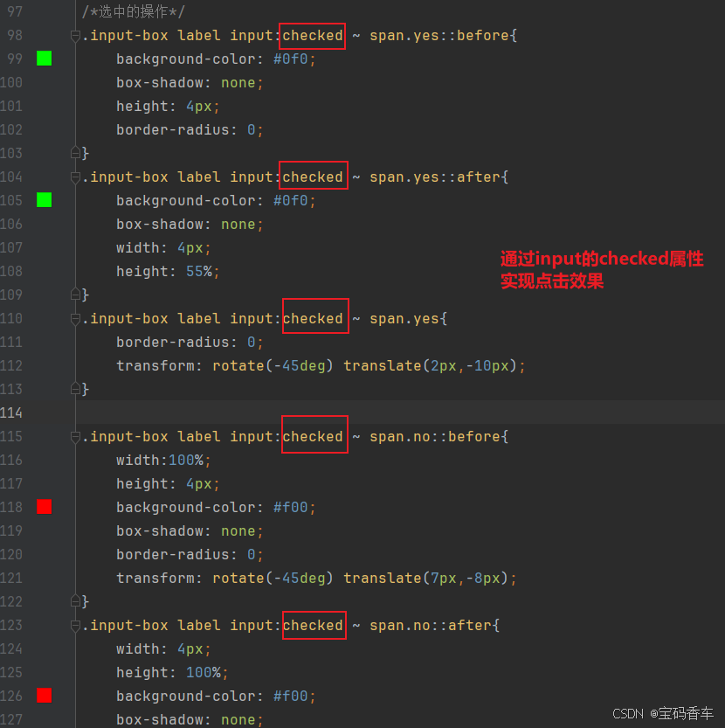Click line number 97 in gutter
The image size is (725, 728).
click(x=14, y=11)
